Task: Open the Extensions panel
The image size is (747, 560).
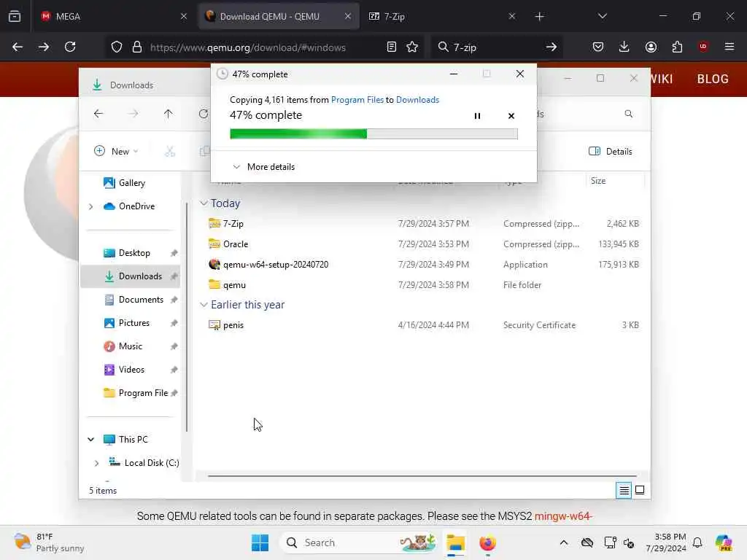Action: (677, 47)
